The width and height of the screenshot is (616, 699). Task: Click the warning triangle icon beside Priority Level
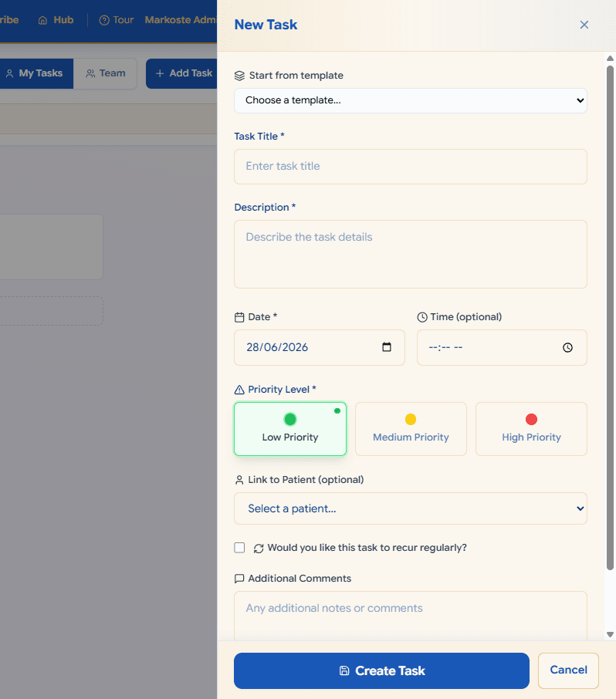pyautogui.click(x=239, y=390)
